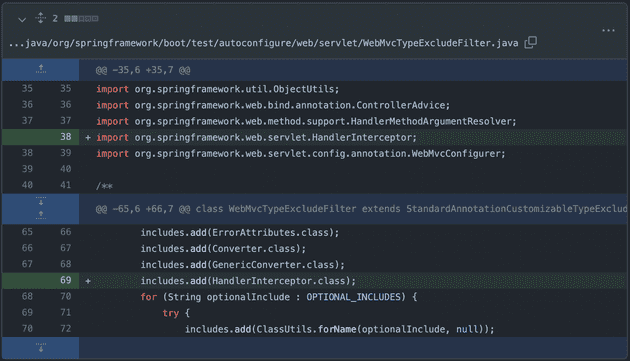Copy the file path with the clipboard icon
This screenshot has height=361, width=630.
[531, 42]
